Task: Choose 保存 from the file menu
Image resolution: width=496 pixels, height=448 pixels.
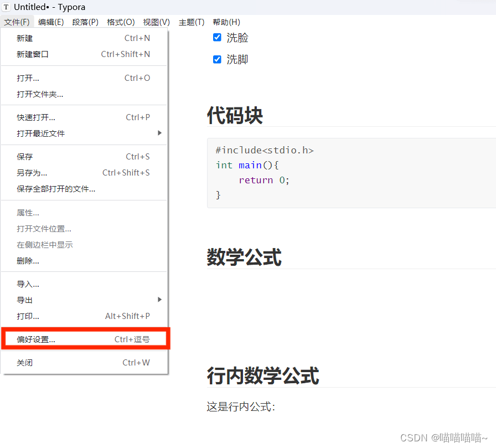Action: click(84, 157)
